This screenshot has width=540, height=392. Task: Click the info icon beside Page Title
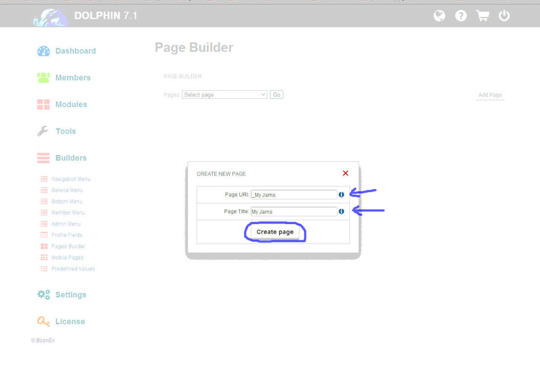341,211
